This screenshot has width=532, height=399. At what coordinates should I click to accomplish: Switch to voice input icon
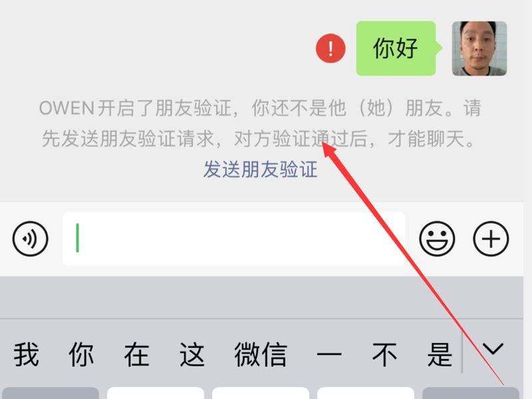coord(30,239)
